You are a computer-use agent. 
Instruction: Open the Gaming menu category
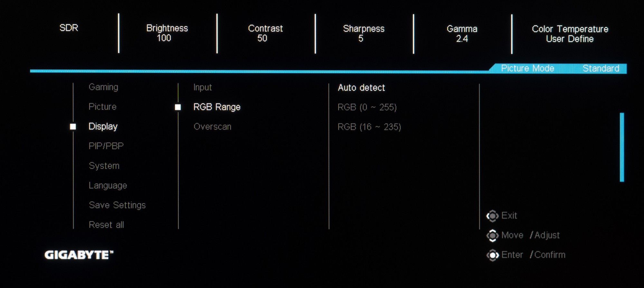click(103, 87)
